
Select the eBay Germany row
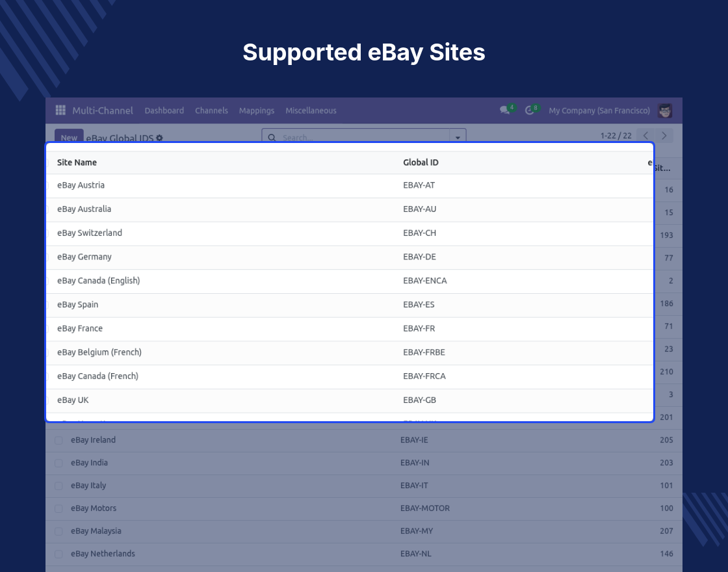point(350,257)
